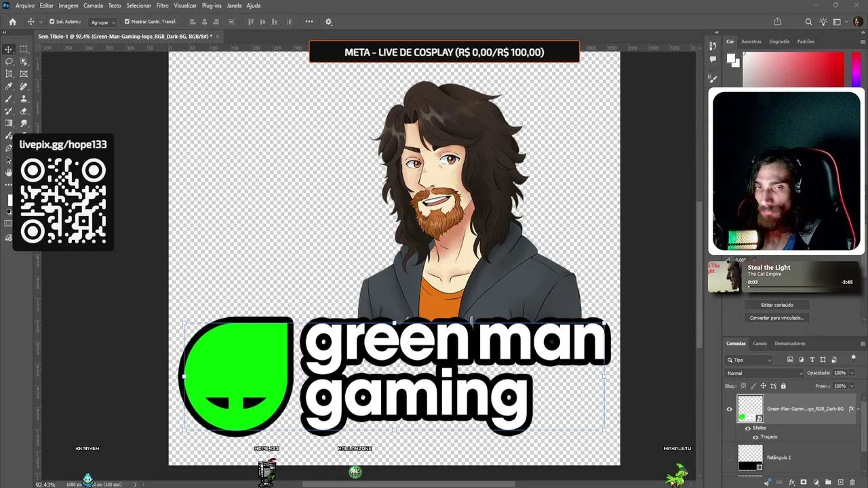This screenshot has height=488, width=868.
Task: Select the Frame tool
Action: point(24,74)
